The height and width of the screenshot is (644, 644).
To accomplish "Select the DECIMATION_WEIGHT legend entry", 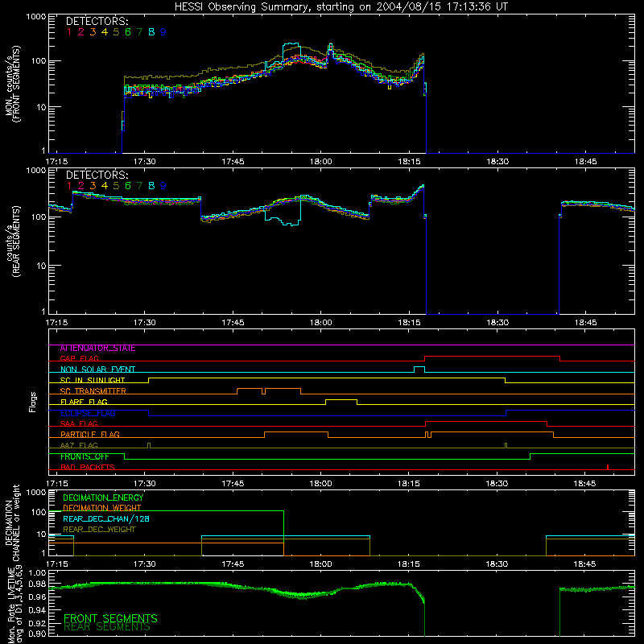I will (102, 508).
